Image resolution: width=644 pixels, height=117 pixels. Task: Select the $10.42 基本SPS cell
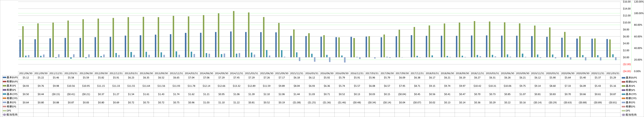(477, 86)
